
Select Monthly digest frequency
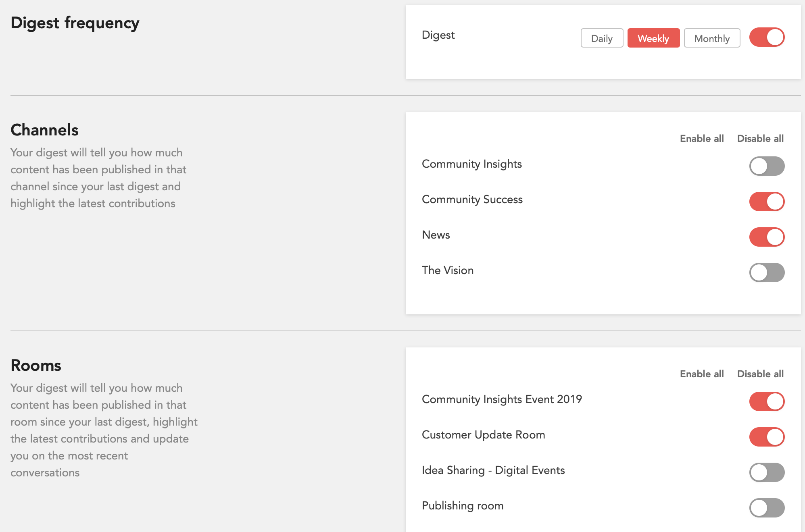pos(712,38)
